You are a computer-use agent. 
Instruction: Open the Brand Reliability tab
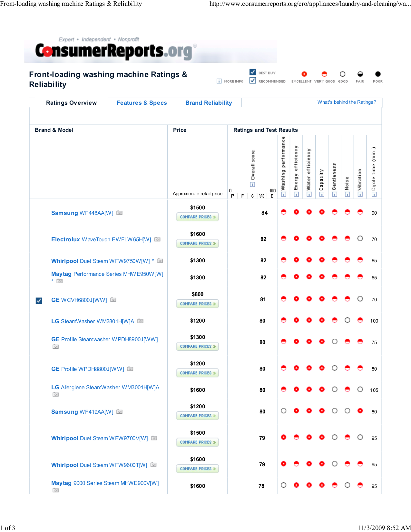click(209, 103)
